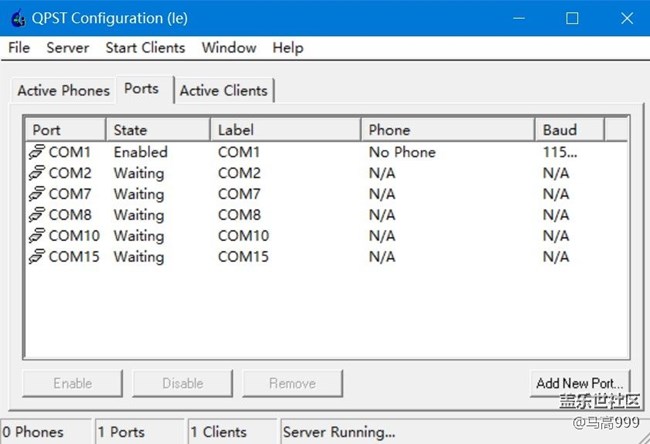The height and width of the screenshot is (444, 650).
Task: Click the COM10 port connector icon
Action: click(x=37, y=236)
